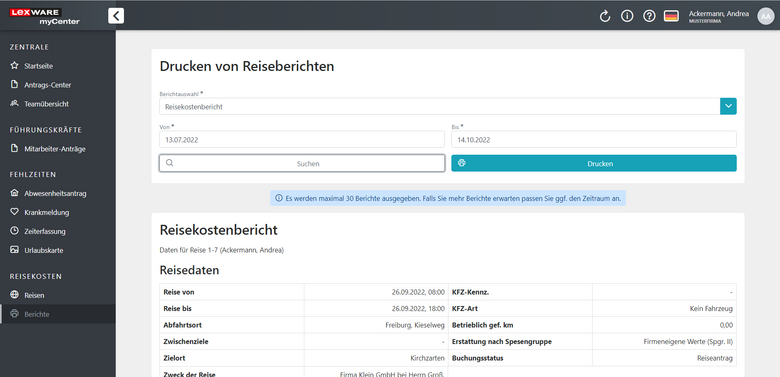The height and width of the screenshot is (377, 780).
Task: Click the Drucken button
Action: [x=593, y=163]
